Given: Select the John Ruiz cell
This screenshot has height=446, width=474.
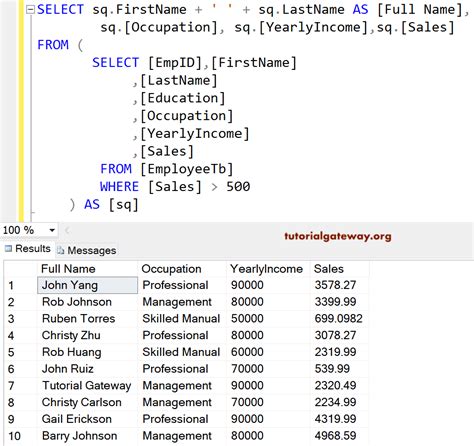Looking at the screenshot, I should pos(87,369).
